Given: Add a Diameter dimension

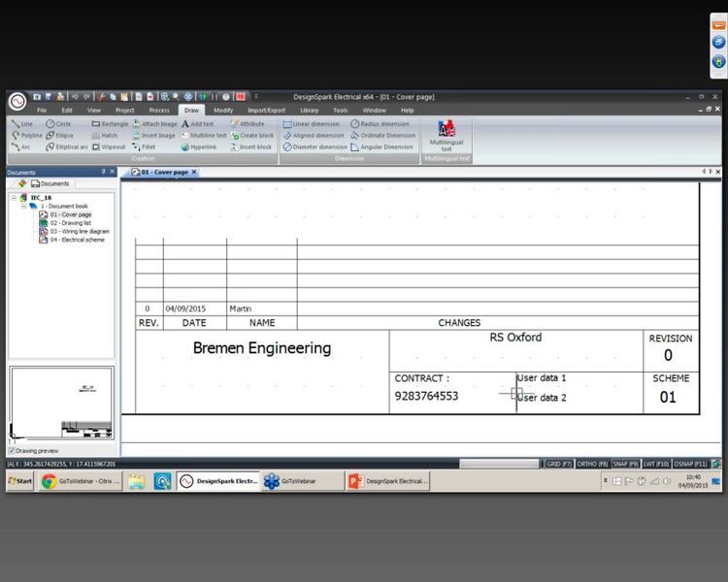Looking at the screenshot, I should [314, 147].
